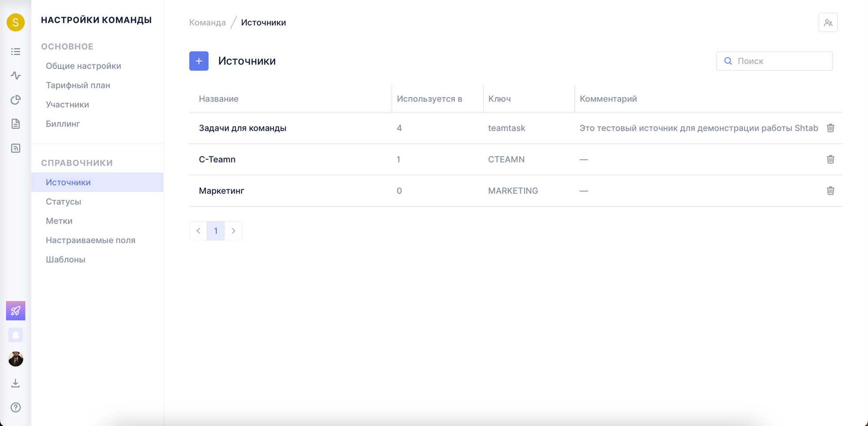This screenshot has height=426, width=868.
Task: Open help question mark icon
Action: pos(16,407)
